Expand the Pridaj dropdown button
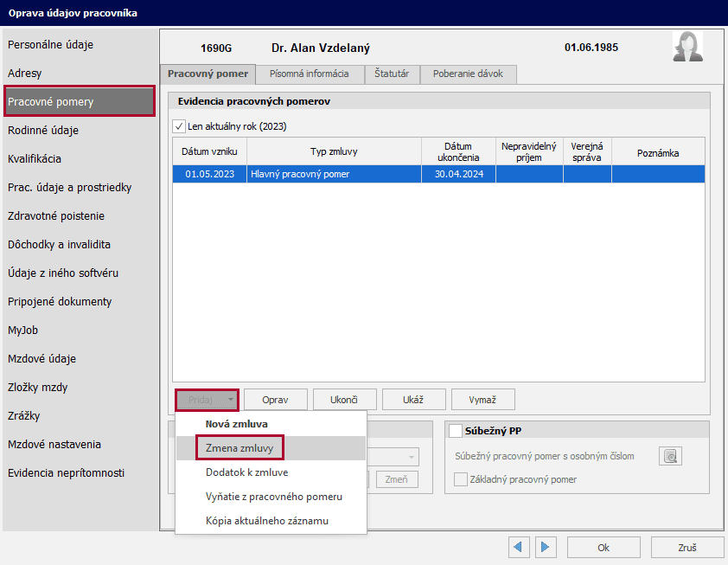Image resolution: width=728 pixels, height=565 pixels. (230, 399)
